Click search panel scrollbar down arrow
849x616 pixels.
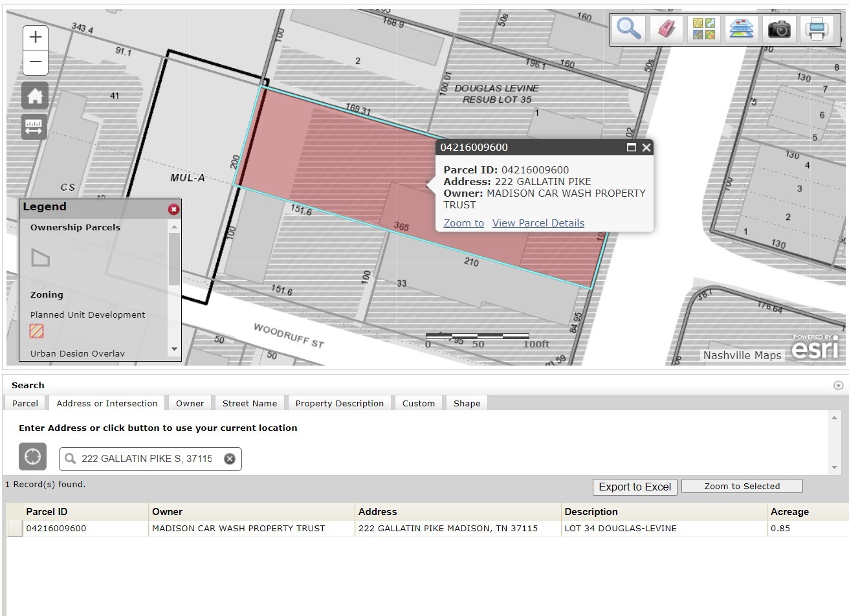pyautogui.click(x=834, y=467)
